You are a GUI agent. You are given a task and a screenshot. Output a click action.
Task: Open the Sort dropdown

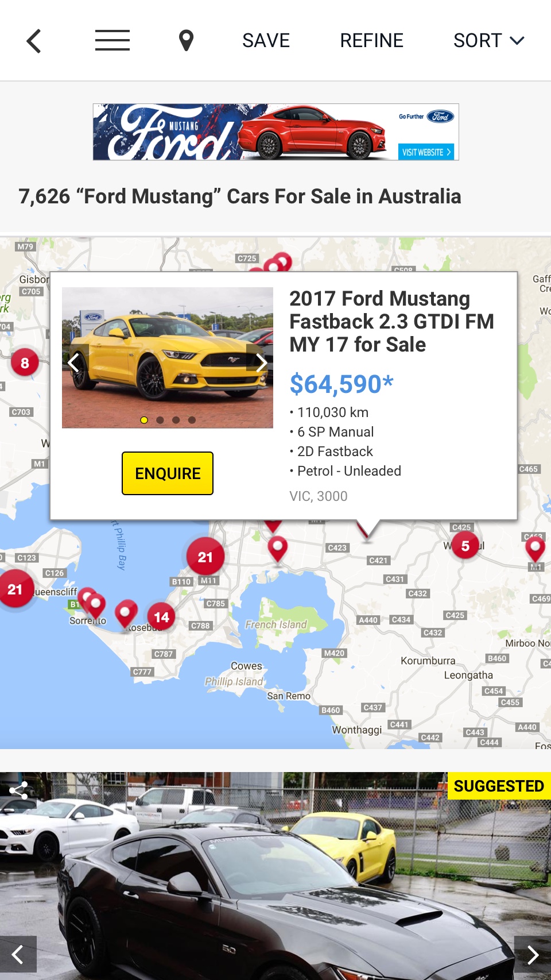coord(489,41)
